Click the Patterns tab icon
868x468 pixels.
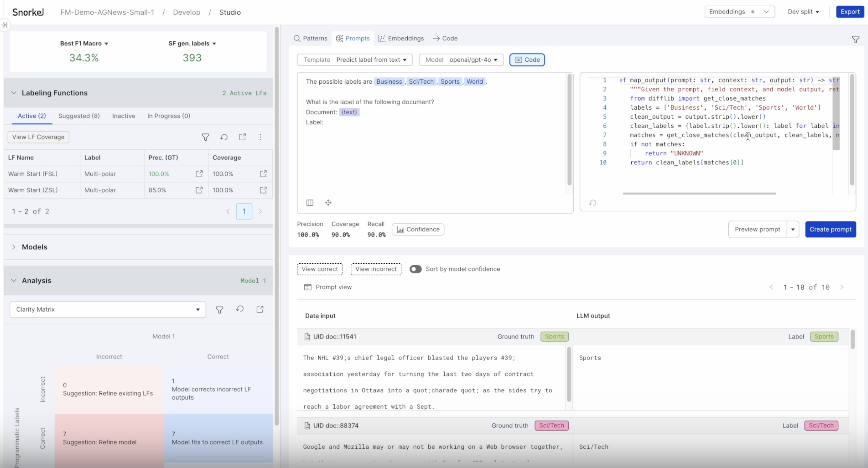[x=297, y=38]
